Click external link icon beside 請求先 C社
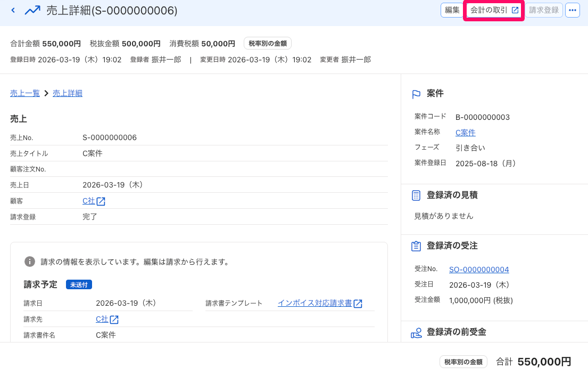Viewport: 588px width, 375px height. (114, 320)
